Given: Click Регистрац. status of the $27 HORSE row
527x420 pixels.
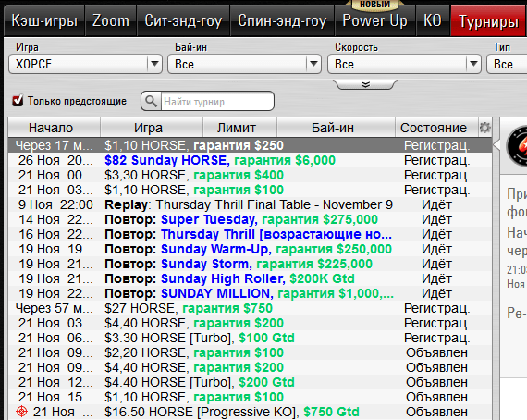Looking at the screenshot, I should [436, 308].
